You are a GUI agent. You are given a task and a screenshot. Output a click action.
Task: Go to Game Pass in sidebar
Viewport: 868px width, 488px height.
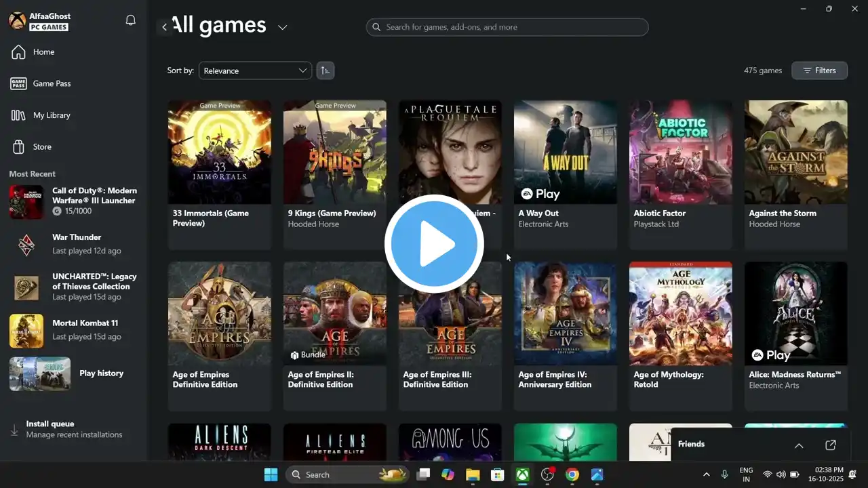[x=52, y=83]
